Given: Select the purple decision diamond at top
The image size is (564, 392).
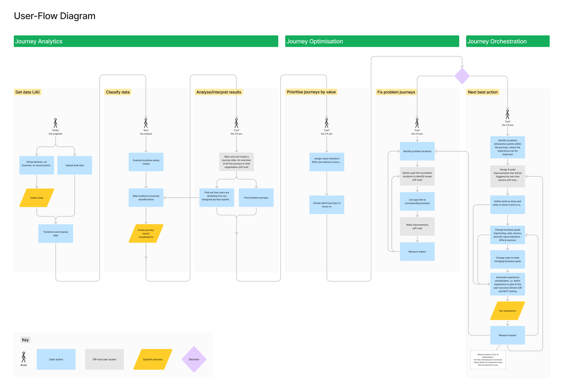Looking at the screenshot, I should tap(462, 76).
